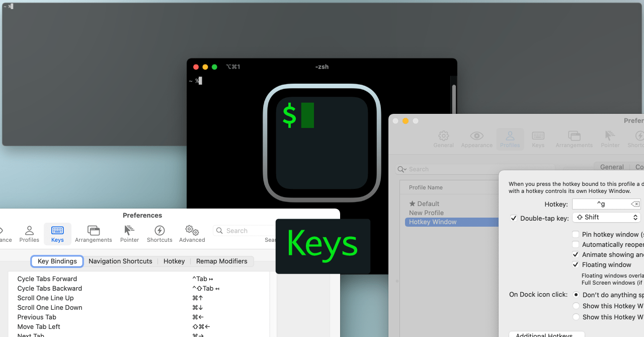Open the Shift double-tap key dropdown
The image size is (644, 337).
[x=606, y=217]
